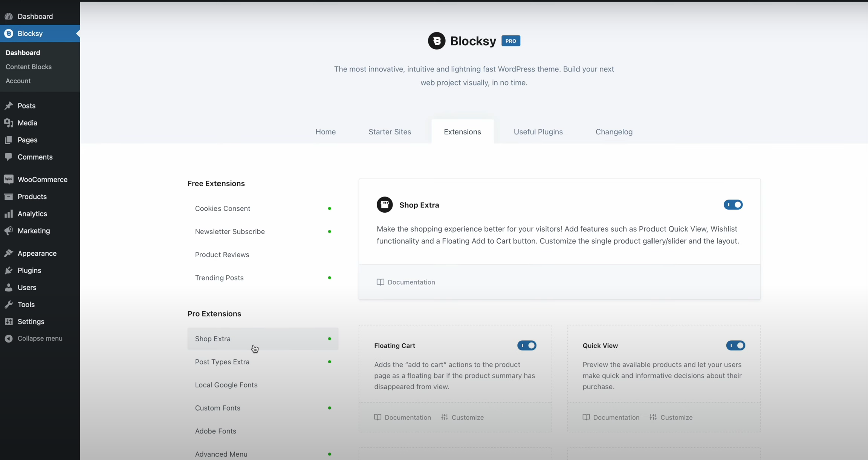Image resolution: width=868 pixels, height=460 pixels.
Task: Turn off the Floating Cart toggle
Action: [x=527, y=346]
